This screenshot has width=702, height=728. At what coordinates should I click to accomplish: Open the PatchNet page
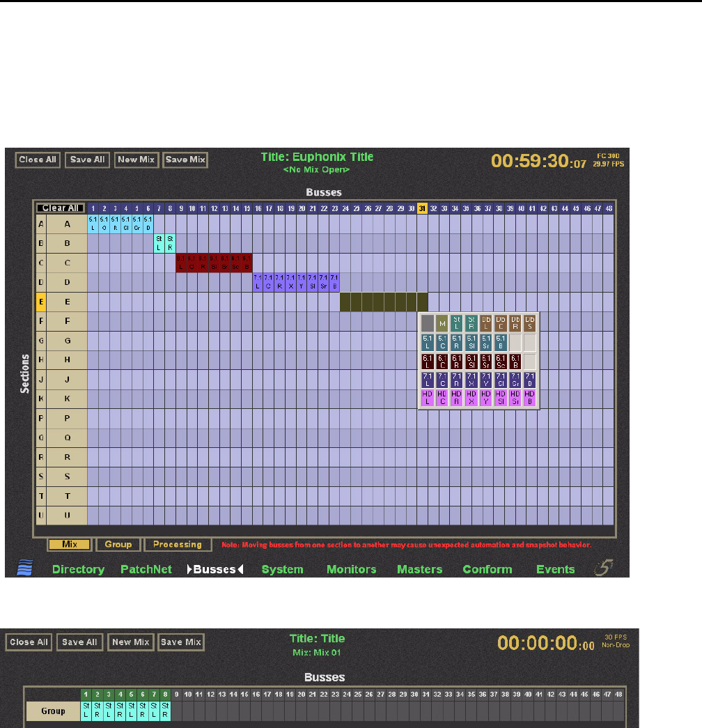click(146, 569)
